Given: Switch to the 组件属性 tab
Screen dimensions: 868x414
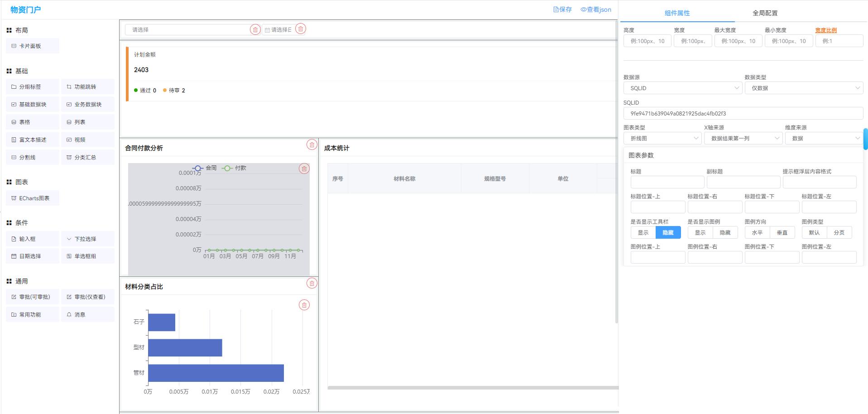Looking at the screenshot, I should 677,13.
